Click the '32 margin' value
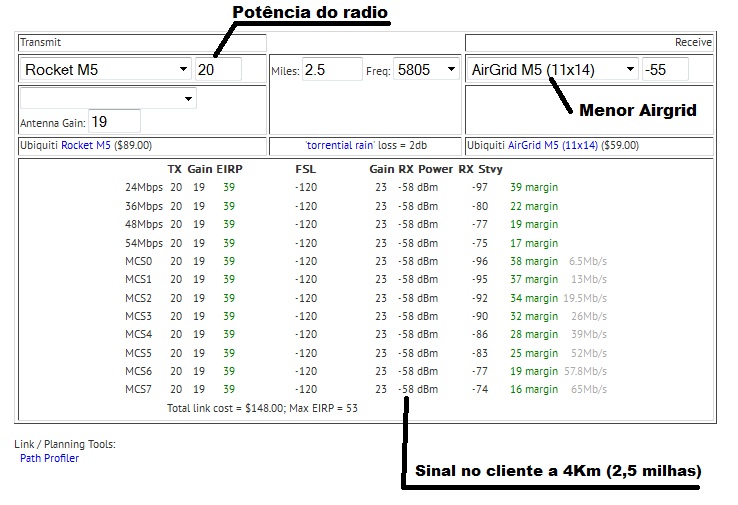 pyautogui.click(x=534, y=316)
